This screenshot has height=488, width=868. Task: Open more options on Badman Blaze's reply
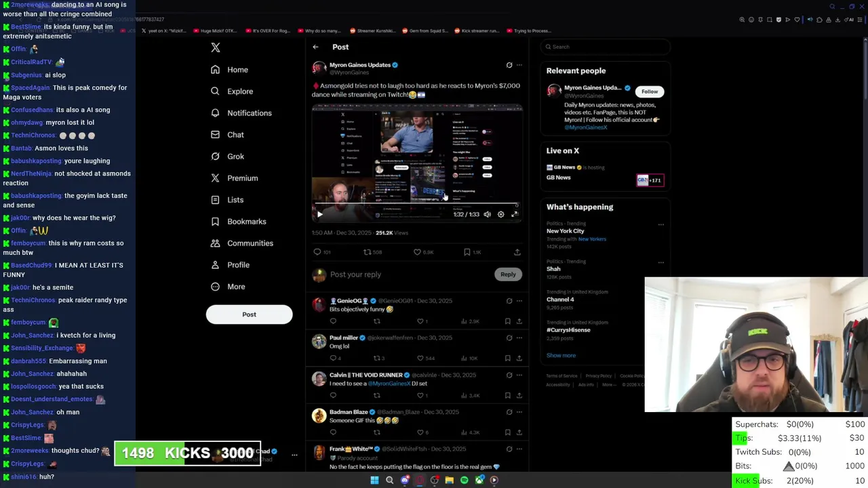click(x=519, y=412)
